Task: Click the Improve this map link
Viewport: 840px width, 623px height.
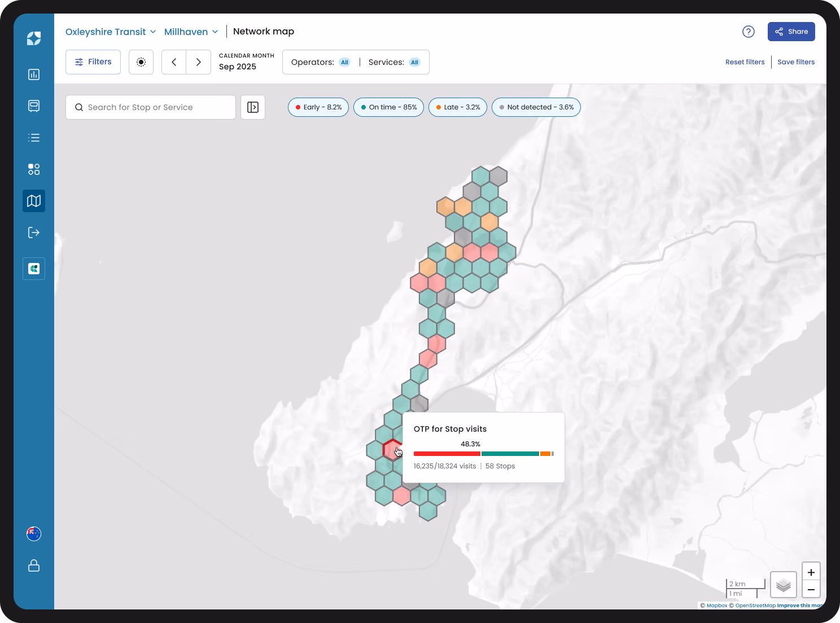Action: [800, 606]
